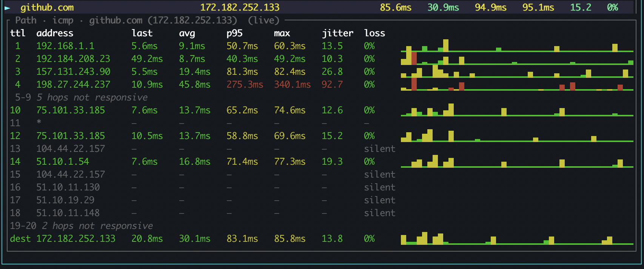Select hop 157.131.243.90
644x269 pixels.
click(73, 72)
